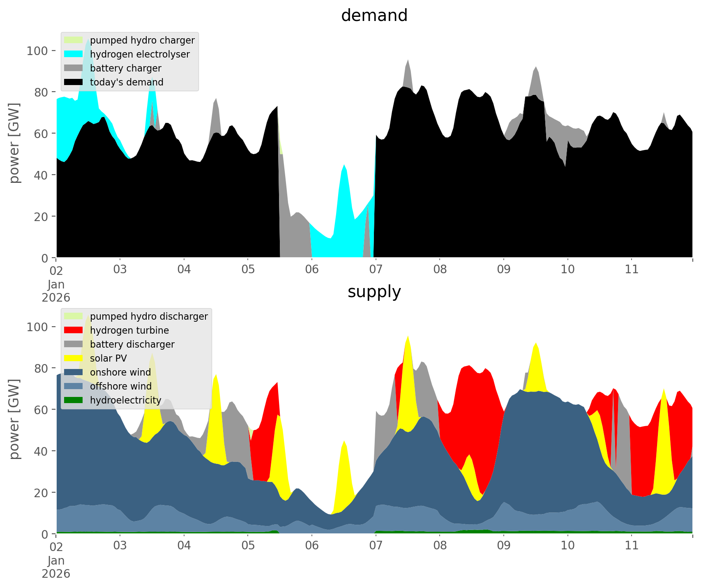Click the gray battery charger legend swatch

[x=74, y=68]
